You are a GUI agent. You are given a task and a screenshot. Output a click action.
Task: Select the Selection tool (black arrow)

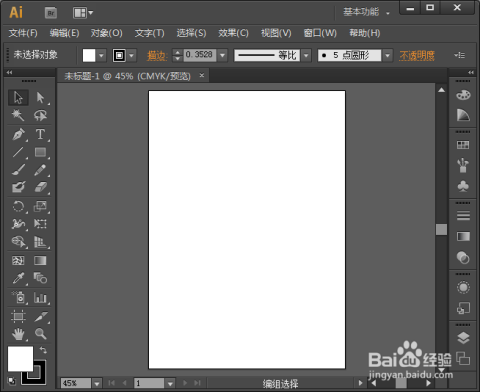point(18,98)
